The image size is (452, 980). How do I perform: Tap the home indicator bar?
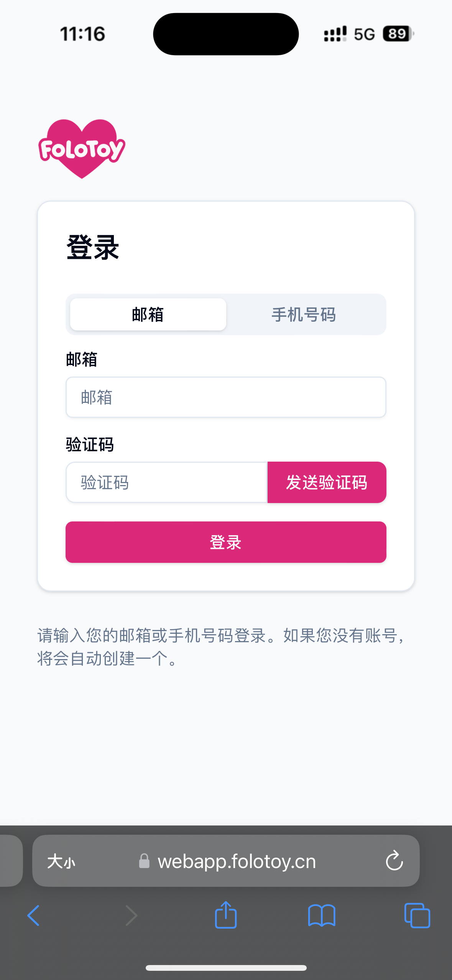(226, 968)
